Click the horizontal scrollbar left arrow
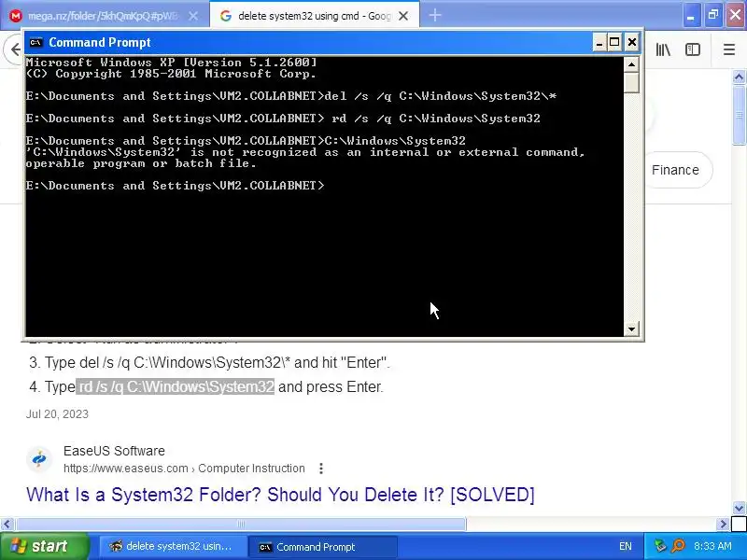This screenshot has height=560, width=747. point(7,525)
